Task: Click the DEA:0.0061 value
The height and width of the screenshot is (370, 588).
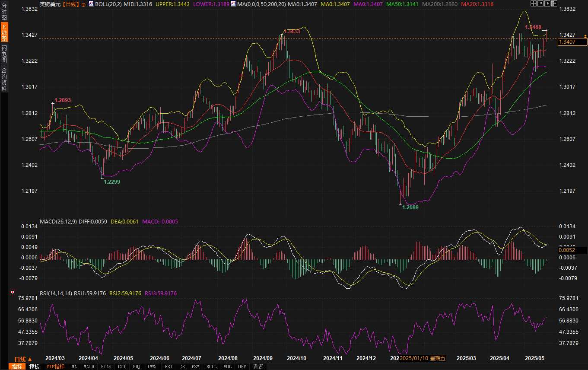Action: tap(125, 222)
